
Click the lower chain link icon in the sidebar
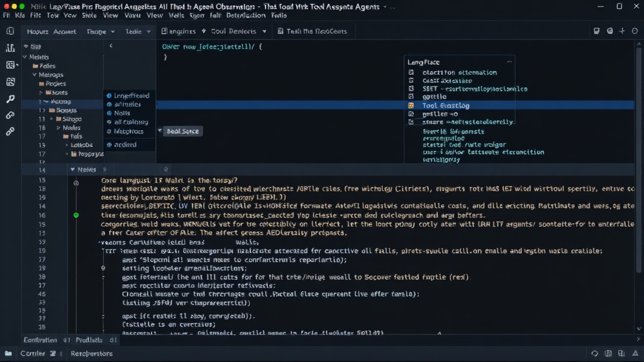coord(10,131)
